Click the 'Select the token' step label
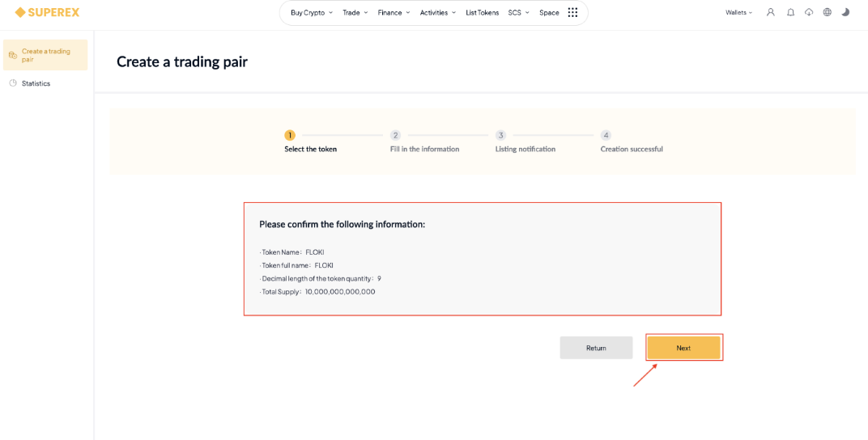868x440 pixels. click(x=311, y=150)
